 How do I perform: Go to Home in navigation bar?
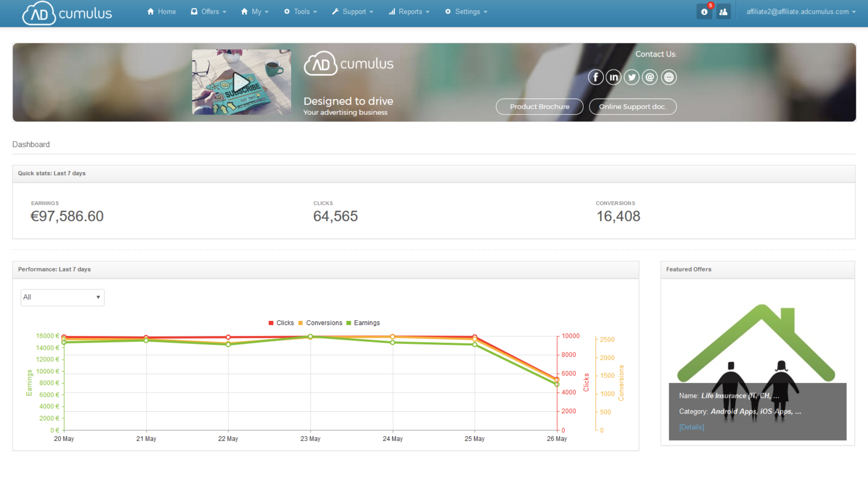[x=161, y=11]
